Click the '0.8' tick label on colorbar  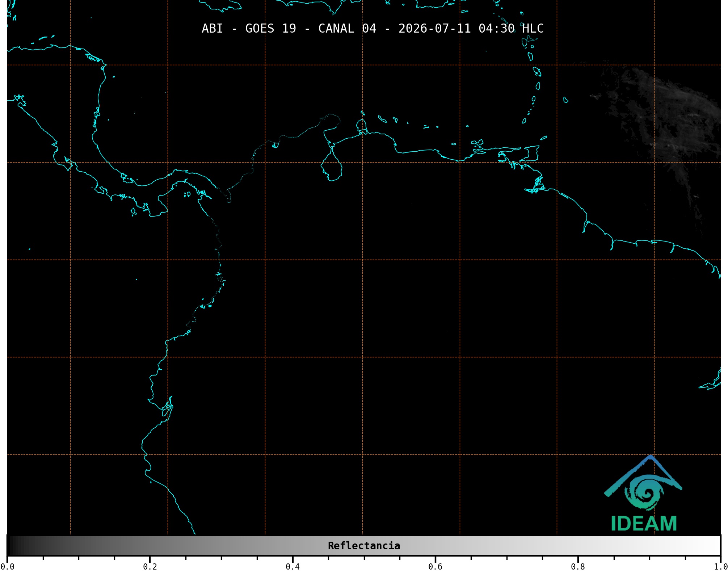[x=578, y=567]
